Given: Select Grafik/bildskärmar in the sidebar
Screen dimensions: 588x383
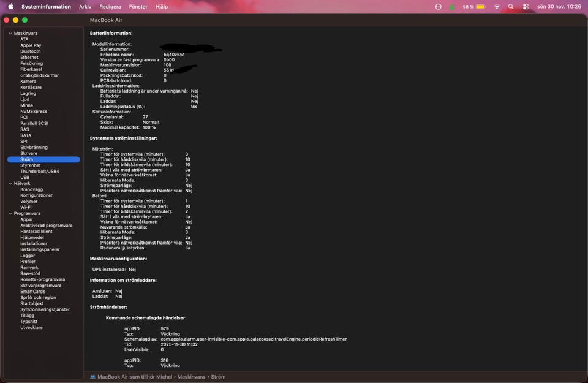Looking at the screenshot, I should [39, 75].
